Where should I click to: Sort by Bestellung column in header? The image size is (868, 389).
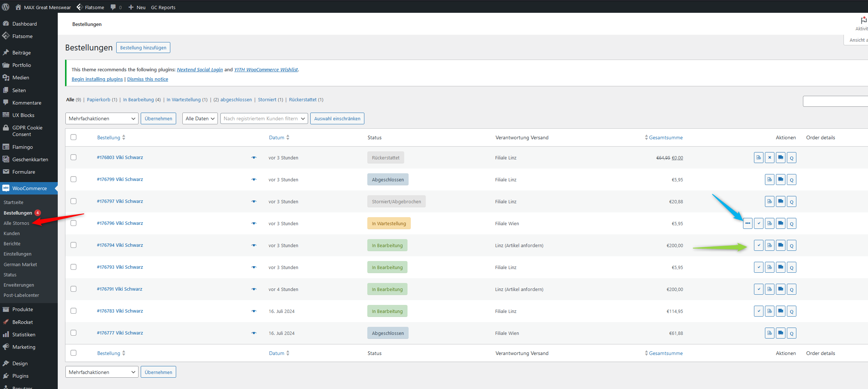111,137
